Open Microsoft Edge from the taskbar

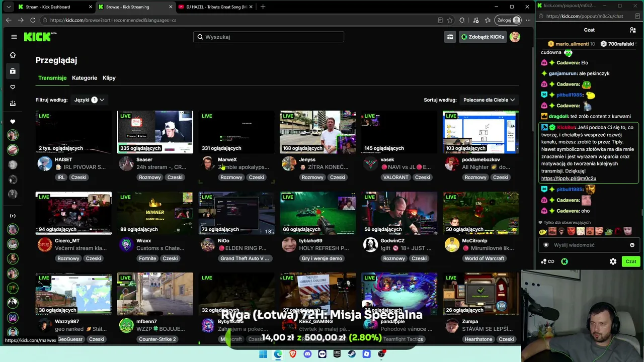(x=278, y=354)
